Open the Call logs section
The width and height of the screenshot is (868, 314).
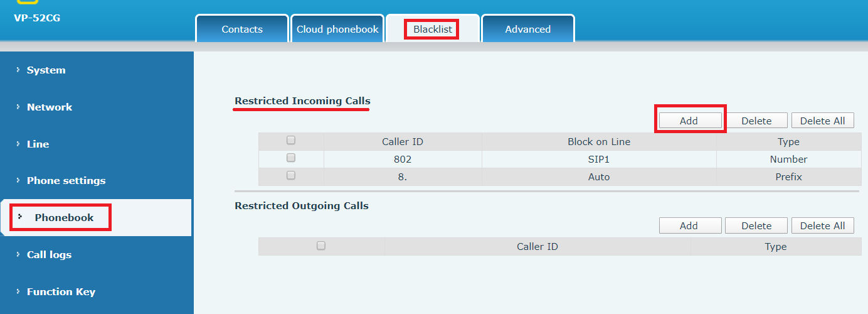49,254
